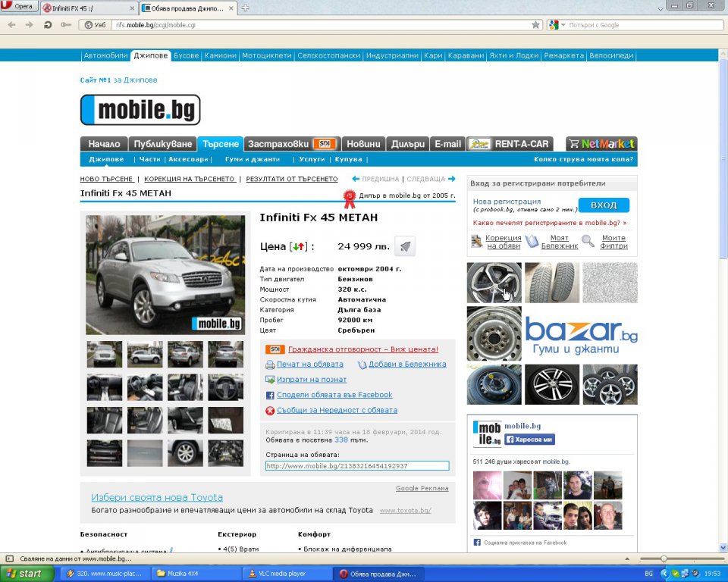The width and height of the screenshot is (728, 582).
Task: Click BG language indicator in system tray
Action: [648, 574]
